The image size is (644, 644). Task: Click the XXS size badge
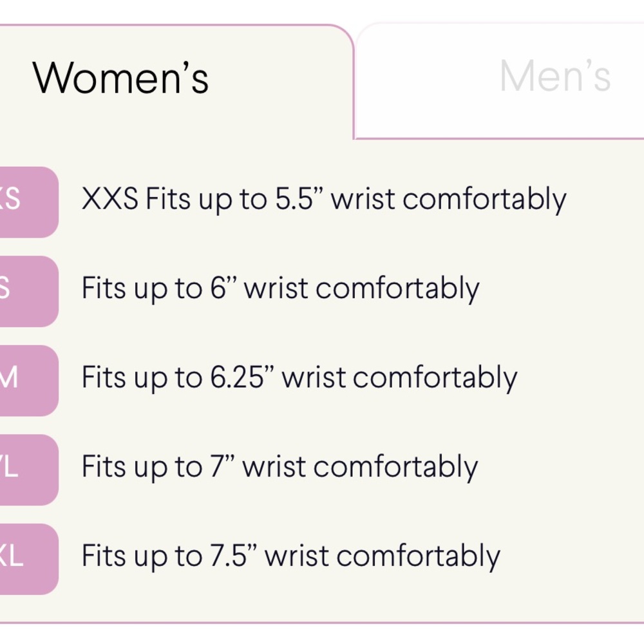click(26, 202)
